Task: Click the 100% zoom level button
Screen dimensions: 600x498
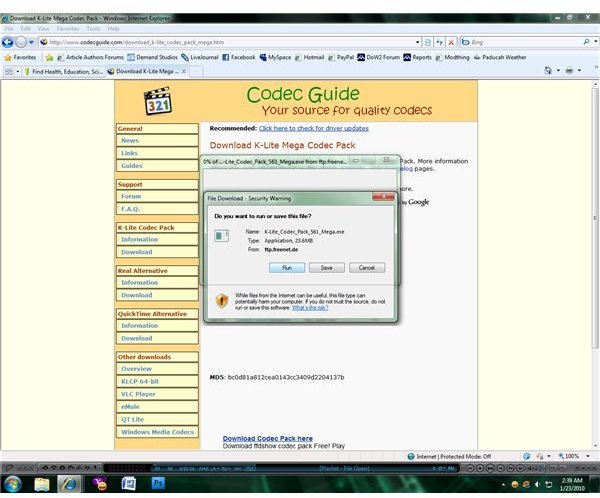Action: pyautogui.click(x=569, y=456)
